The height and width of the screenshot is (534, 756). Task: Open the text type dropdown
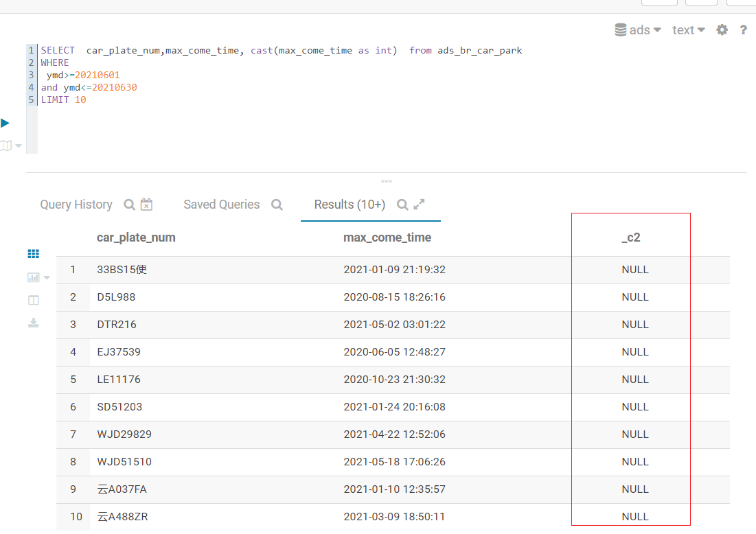pos(689,30)
